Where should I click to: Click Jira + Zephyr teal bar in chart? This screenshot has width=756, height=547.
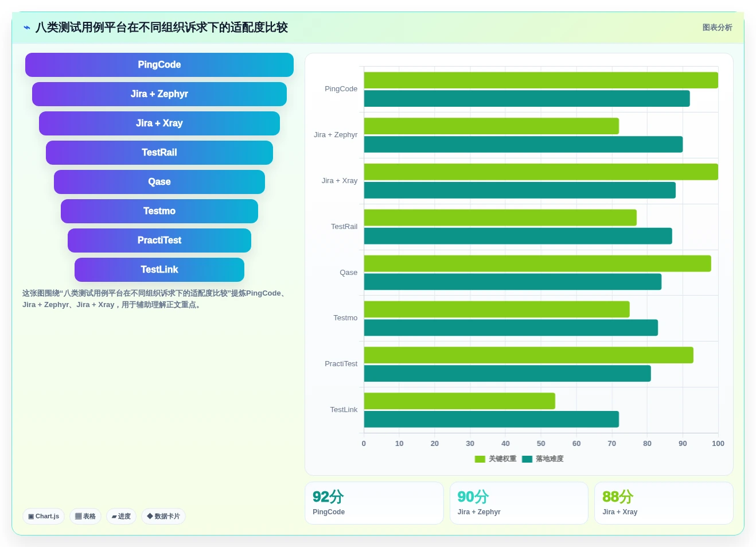click(x=523, y=145)
